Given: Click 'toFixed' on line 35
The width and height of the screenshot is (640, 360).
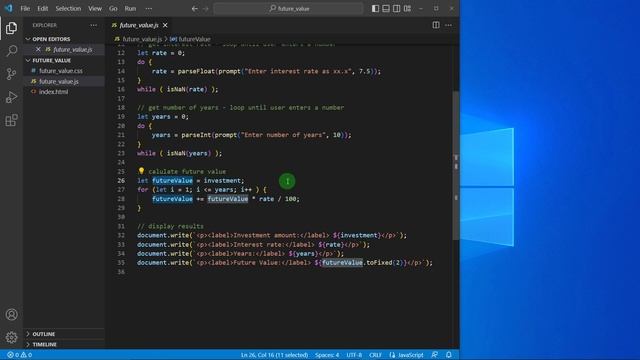Looking at the screenshot, I should pyautogui.click(x=379, y=262).
